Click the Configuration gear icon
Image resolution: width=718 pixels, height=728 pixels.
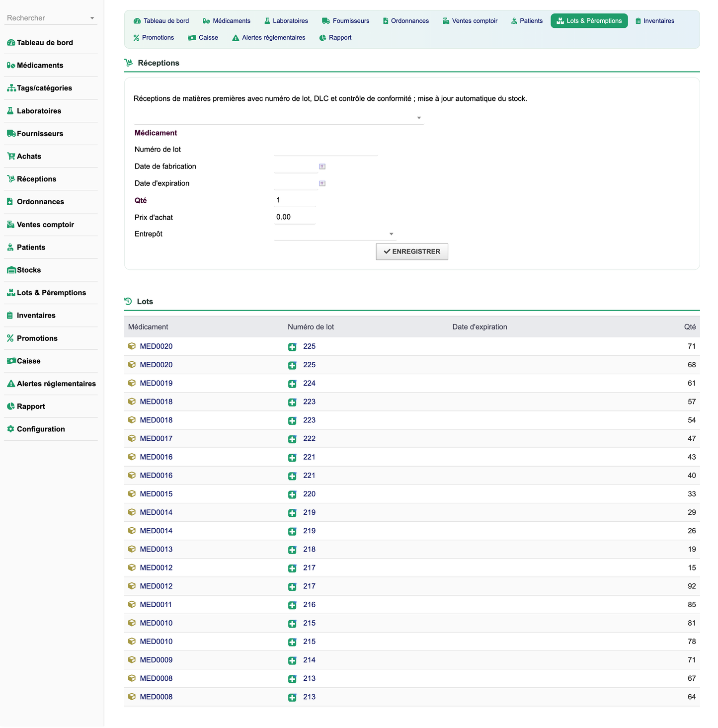click(x=11, y=429)
